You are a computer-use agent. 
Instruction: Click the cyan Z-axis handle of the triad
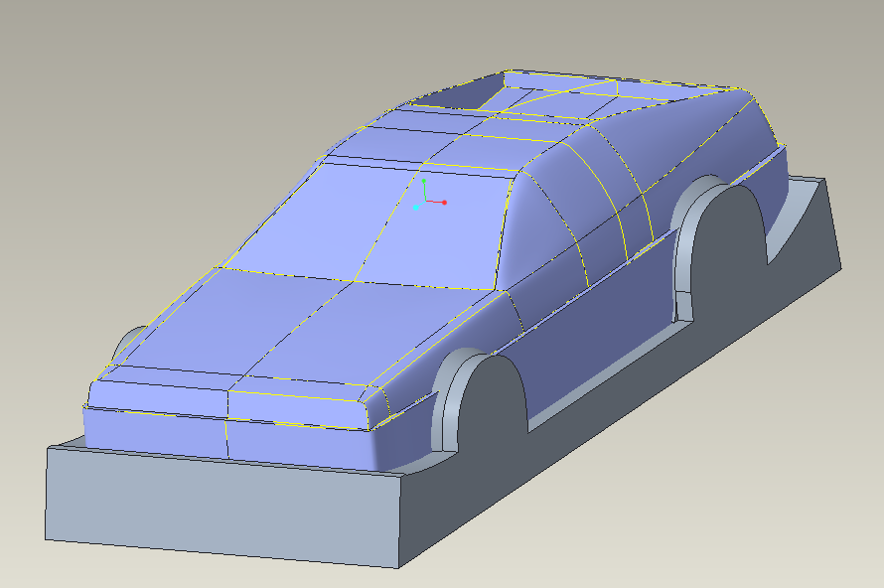(416, 208)
